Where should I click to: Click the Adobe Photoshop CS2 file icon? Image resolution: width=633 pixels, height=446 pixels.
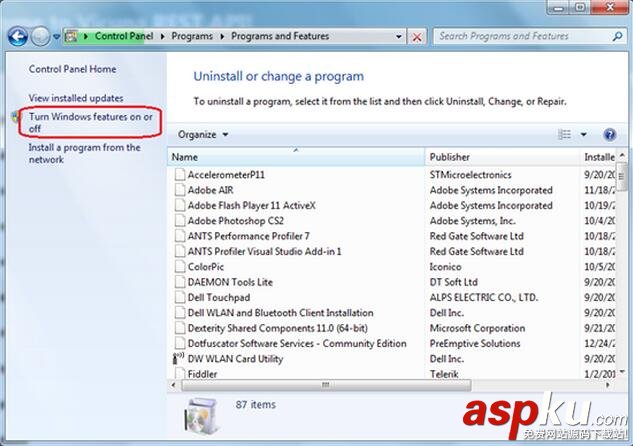click(180, 221)
